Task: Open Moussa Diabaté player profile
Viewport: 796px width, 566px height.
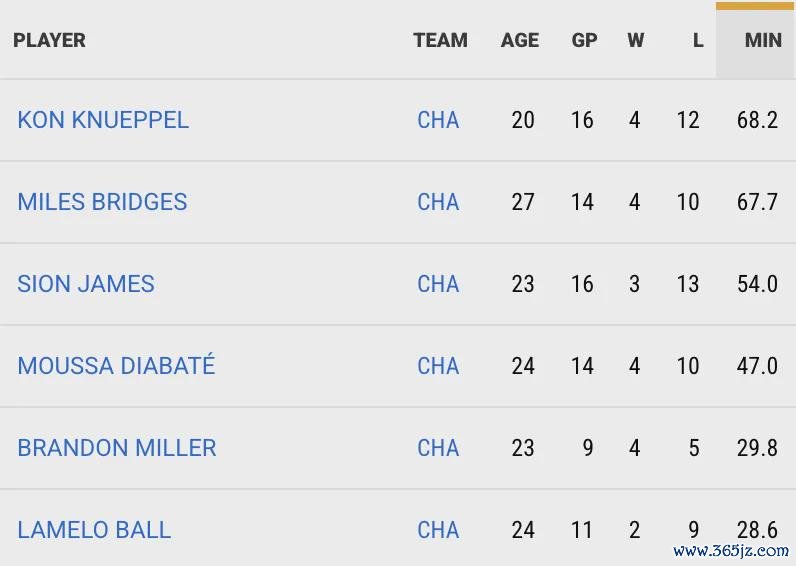Action: pyautogui.click(x=116, y=366)
